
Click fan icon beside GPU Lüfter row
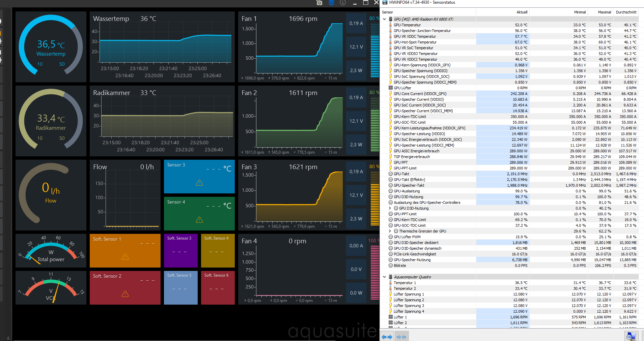click(x=391, y=88)
